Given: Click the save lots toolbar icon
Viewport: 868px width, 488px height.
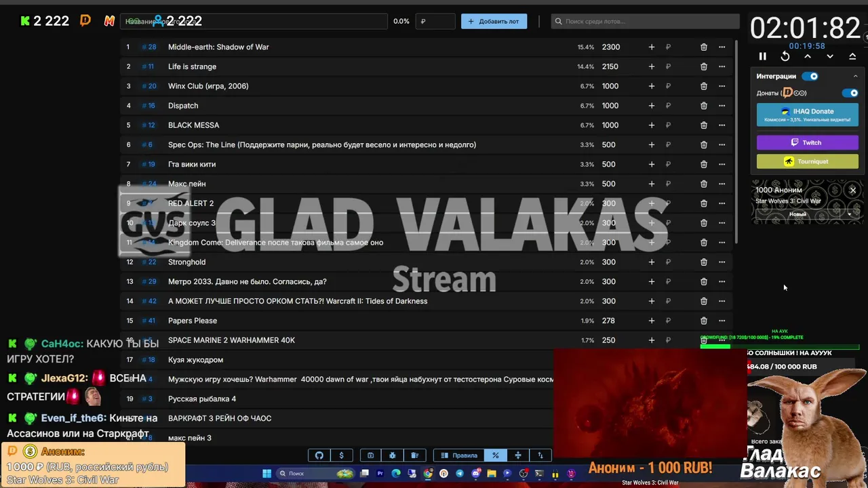Looking at the screenshot, I should pos(370,455).
